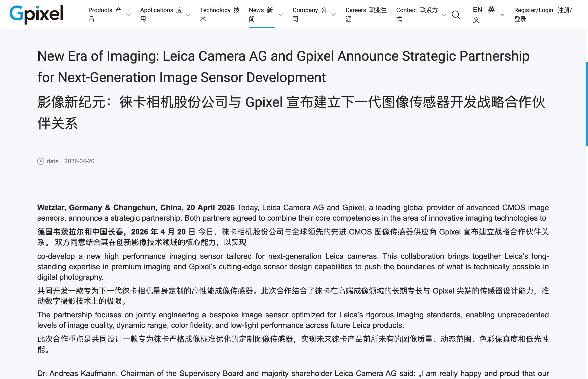
Task: Expand the Contact chevron arrow
Action: pos(444,15)
